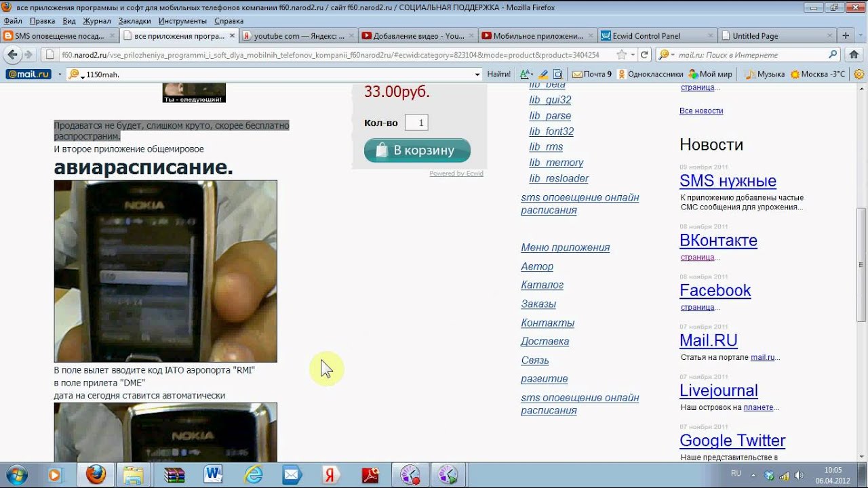The image size is (868, 488).
Task: Click the page zoom toolbar icon
Action: pyautogui.click(x=558, y=75)
